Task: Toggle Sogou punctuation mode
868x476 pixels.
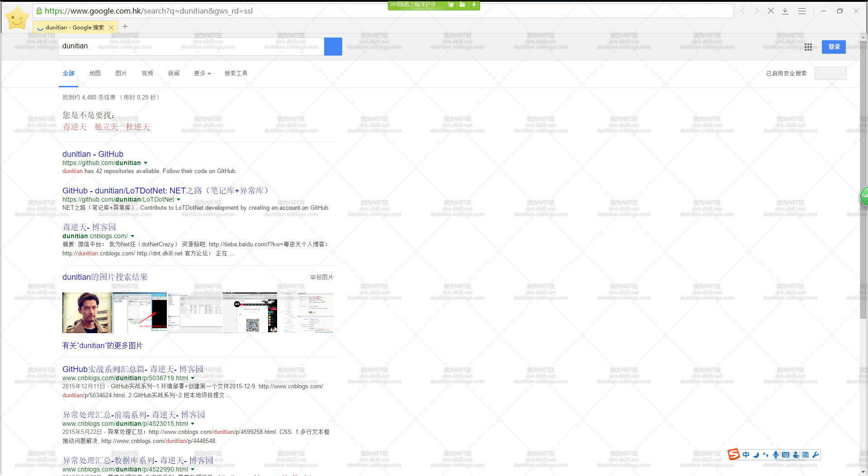Action: (765, 455)
